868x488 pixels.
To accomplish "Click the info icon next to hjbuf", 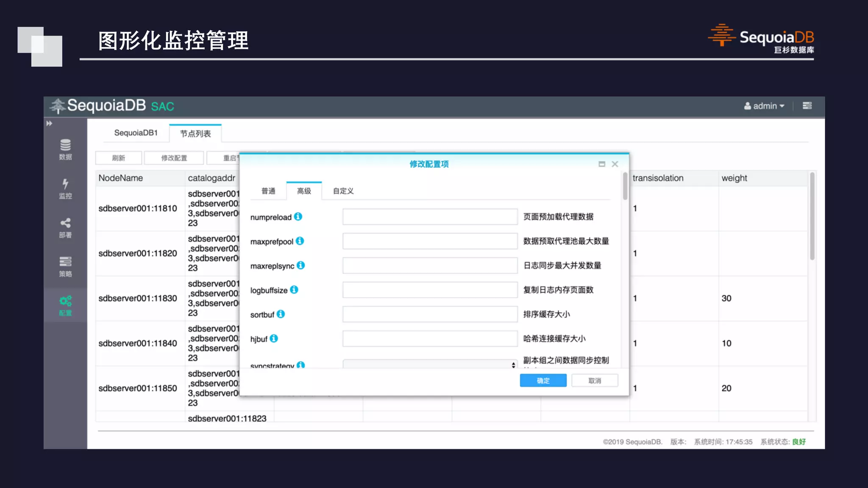I will pyautogui.click(x=274, y=338).
